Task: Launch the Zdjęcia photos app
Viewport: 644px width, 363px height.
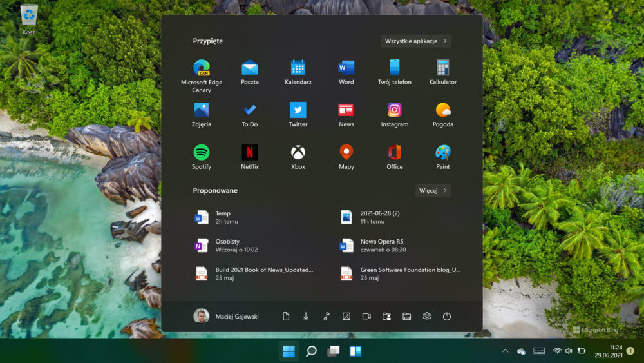Action: [x=201, y=115]
